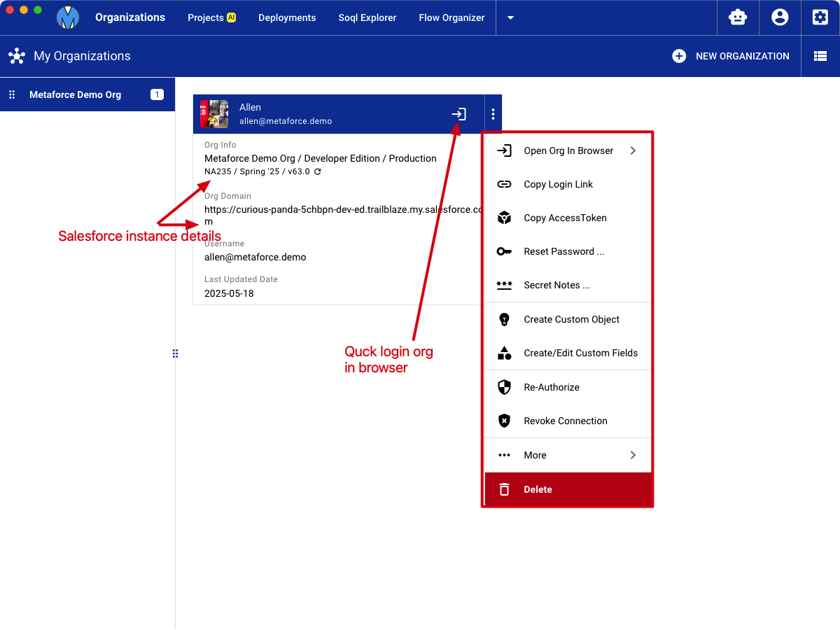This screenshot has height=630, width=840.
Task: Click the Delete trash icon
Action: coord(504,489)
